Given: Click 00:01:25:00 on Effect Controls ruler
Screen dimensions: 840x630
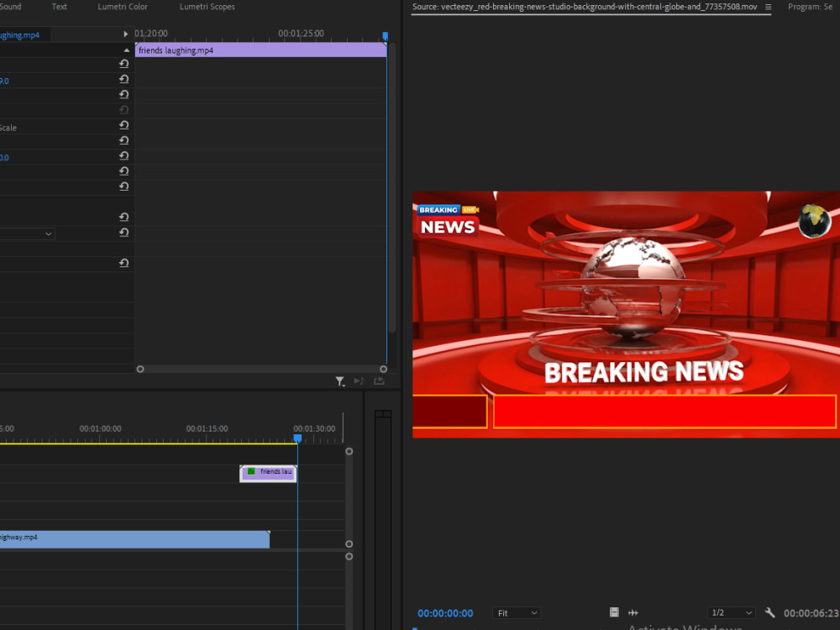Looking at the screenshot, I should click(x=301, y=34).
